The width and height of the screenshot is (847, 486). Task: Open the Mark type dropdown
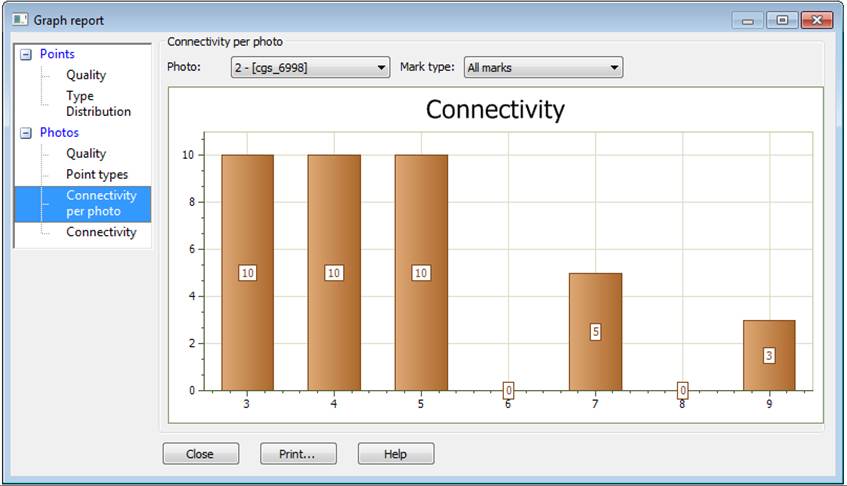[543, 68]
